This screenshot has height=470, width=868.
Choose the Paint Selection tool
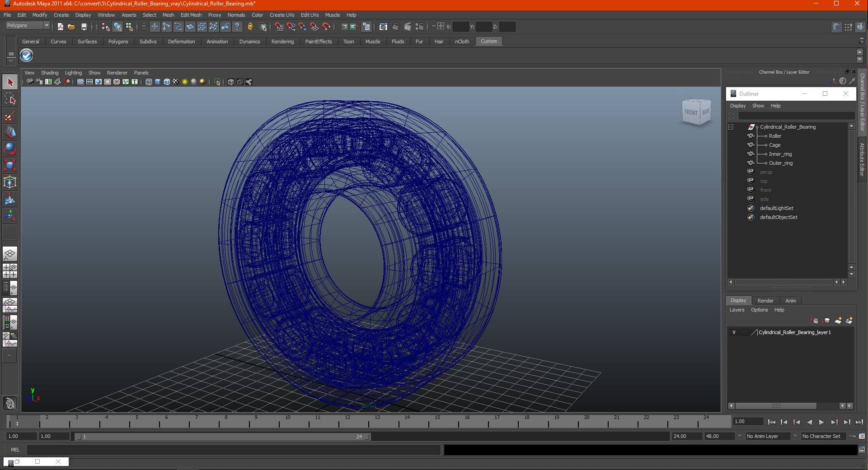tap(10, 116)
